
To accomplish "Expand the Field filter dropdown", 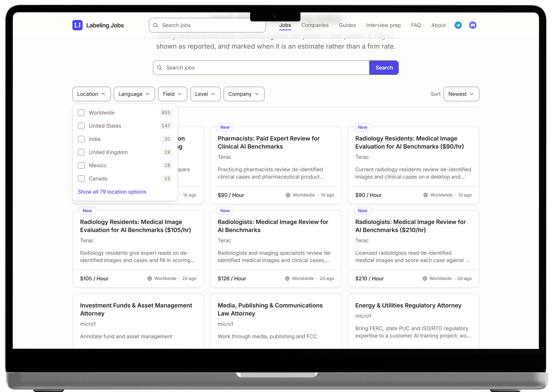I will click(173, 94).
